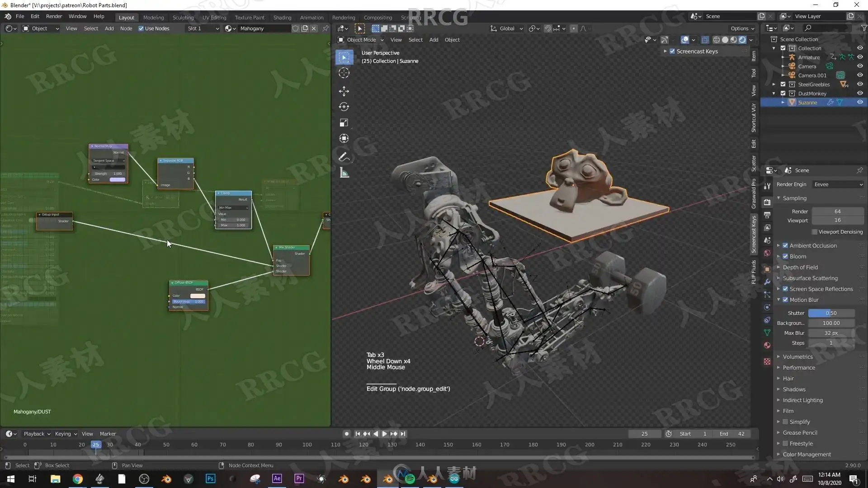This screenshot has height=488, width=868.
Task: Switch to the Shading workspace tab
Action: [282, 18]
